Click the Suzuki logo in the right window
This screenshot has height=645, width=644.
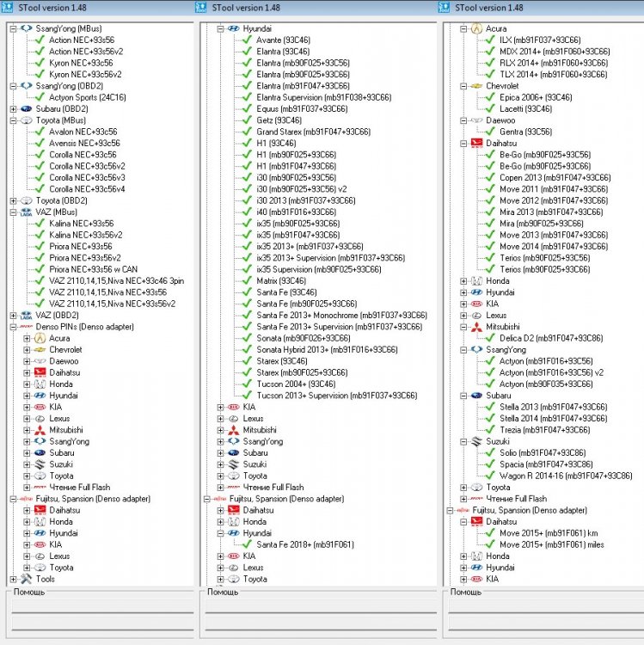[x=476, y=441]
